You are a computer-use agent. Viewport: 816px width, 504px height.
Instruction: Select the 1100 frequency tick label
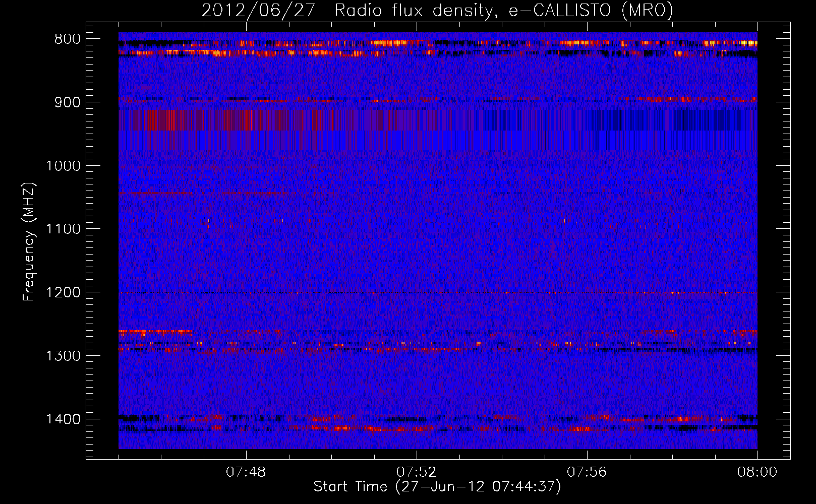[x=64, y=229]
